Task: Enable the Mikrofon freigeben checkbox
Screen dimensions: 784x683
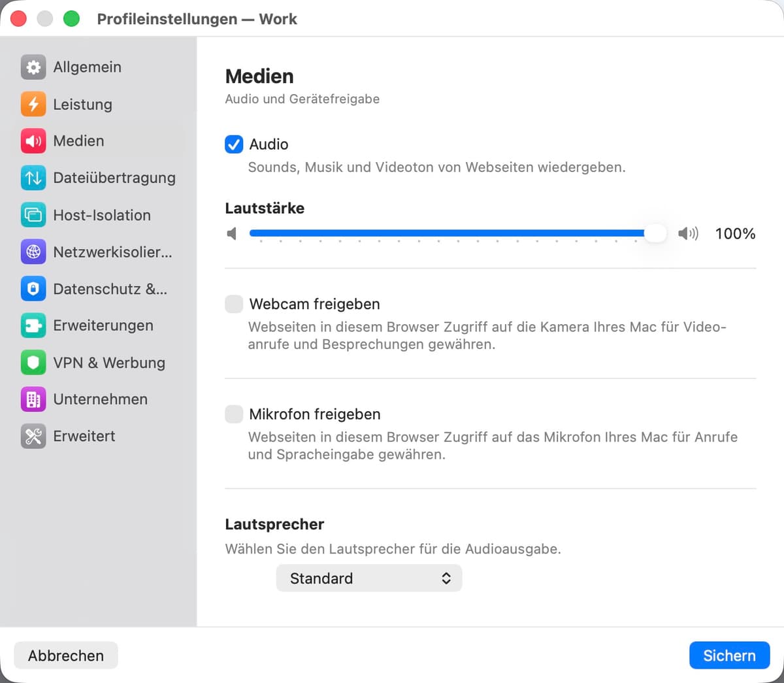Action: (x=234, y=414)
